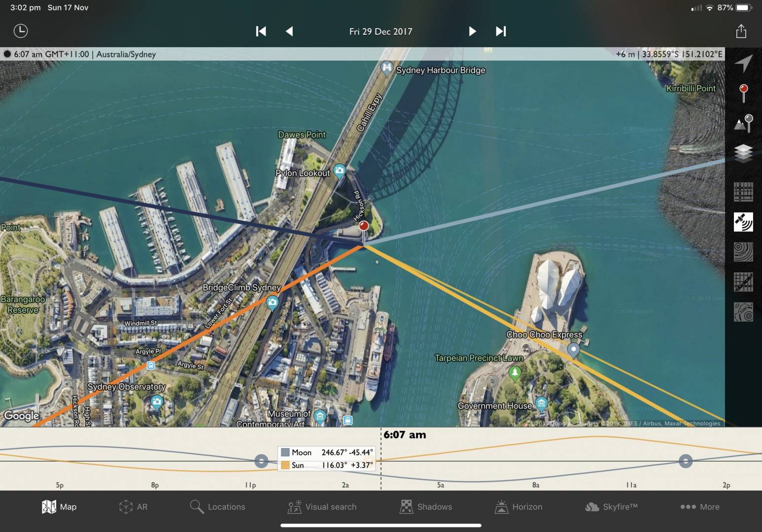Toggle the map grid overlay icon

[x=743, y=192]
